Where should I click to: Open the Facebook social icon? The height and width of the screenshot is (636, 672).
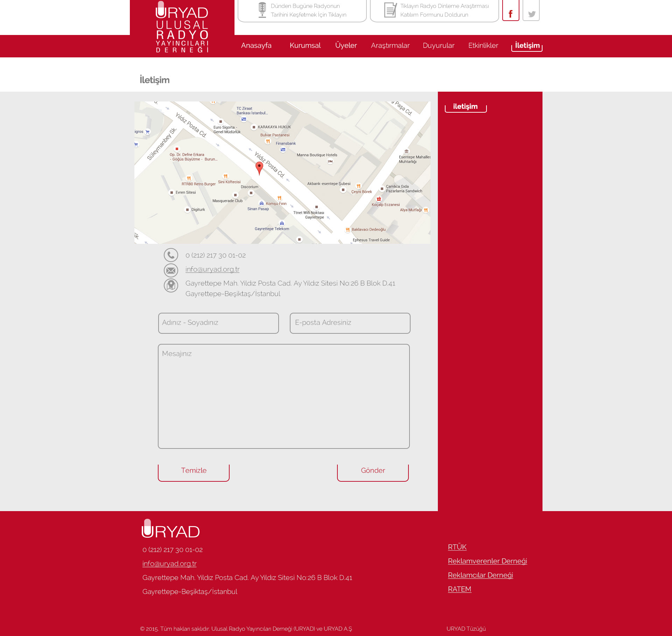pos(511,13)
